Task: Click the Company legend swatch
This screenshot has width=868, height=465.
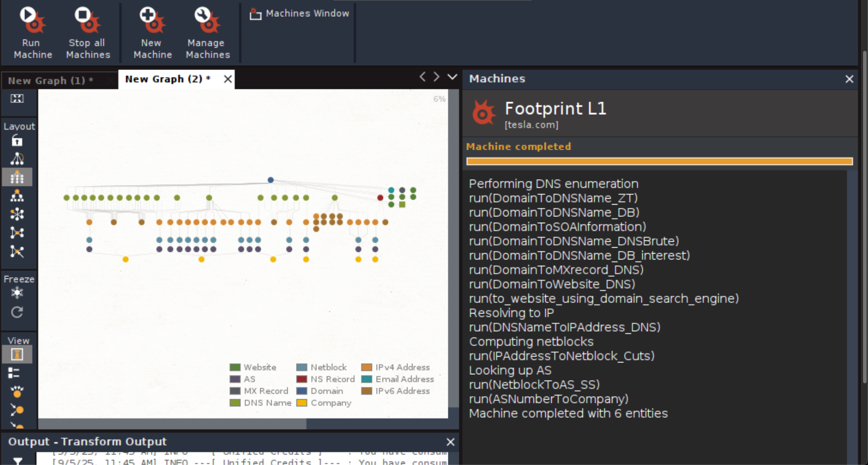Action: click(x=301, y=403)
